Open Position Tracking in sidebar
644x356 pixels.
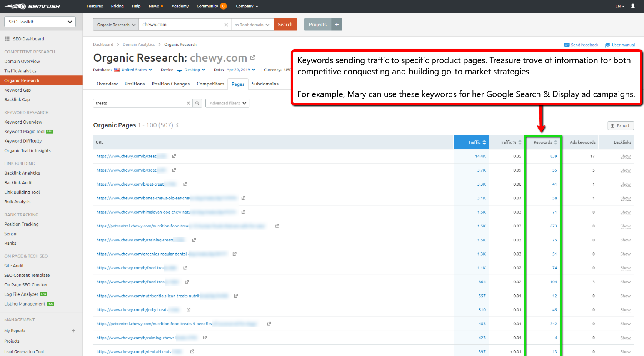pos(22,224)
